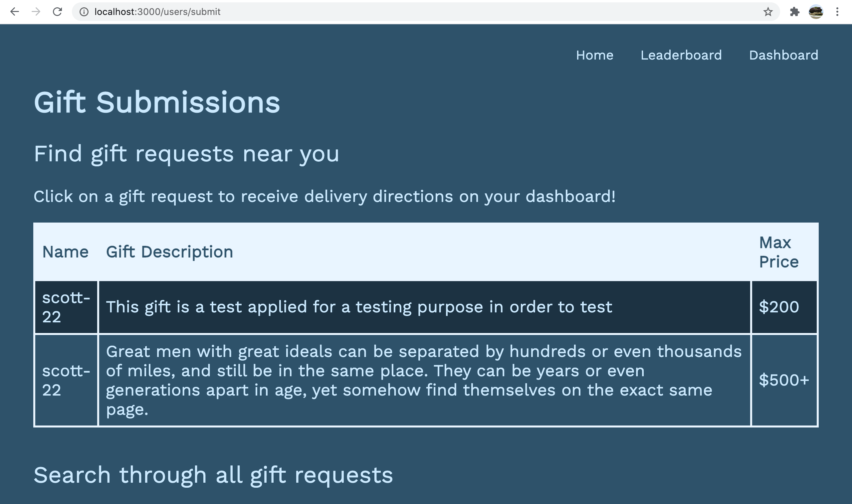Click the site info icon in address bar
The image size is (852, 504).
84,12
